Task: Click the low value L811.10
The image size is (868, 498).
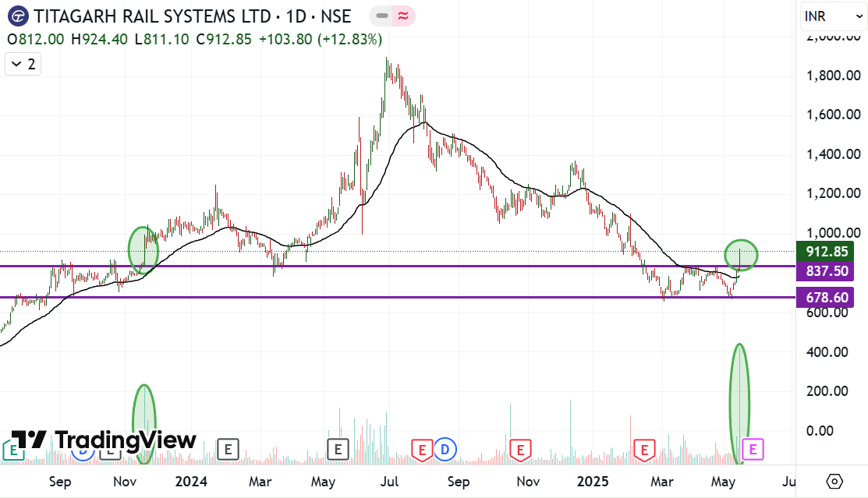Action: tap(161, 39)
